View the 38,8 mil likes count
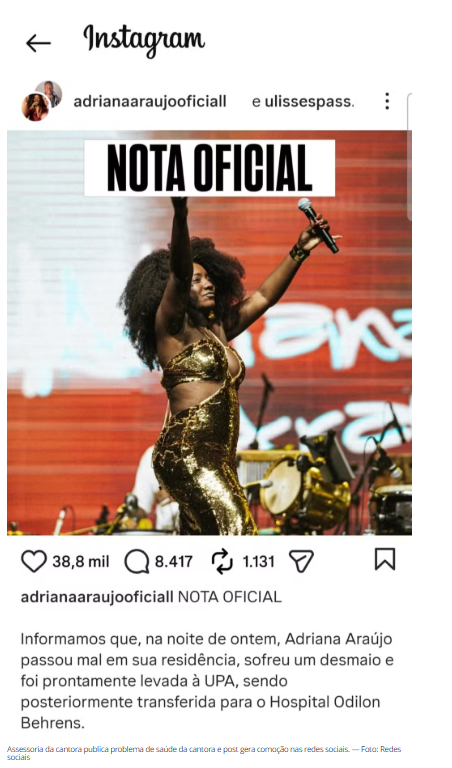 [81, 561]
